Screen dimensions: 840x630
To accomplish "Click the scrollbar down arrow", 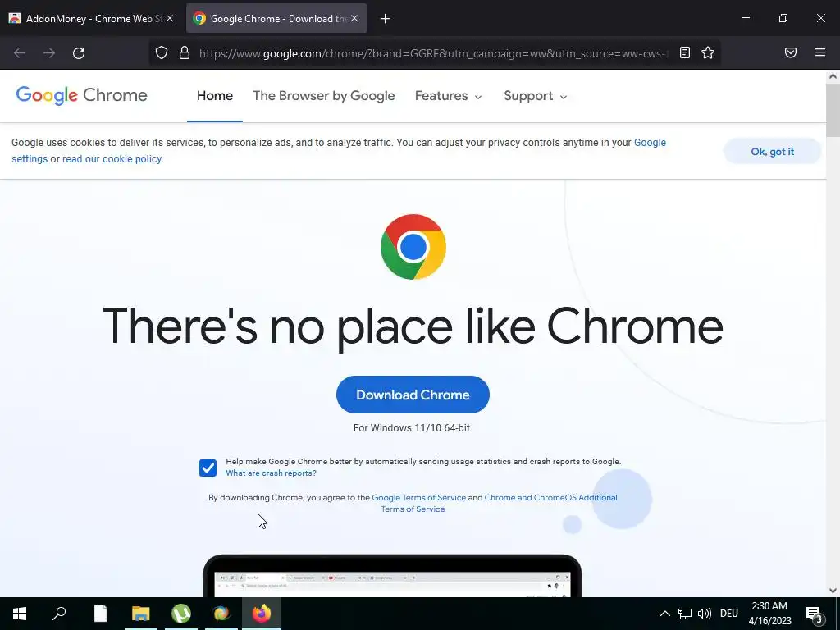I will [833, 591].
